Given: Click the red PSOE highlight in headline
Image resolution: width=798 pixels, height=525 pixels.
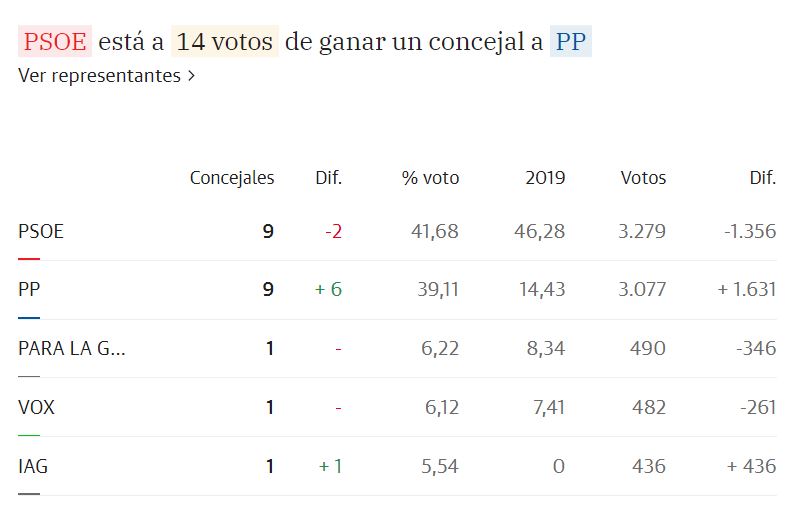Looking at the screenshot, I should coord(55,42).
